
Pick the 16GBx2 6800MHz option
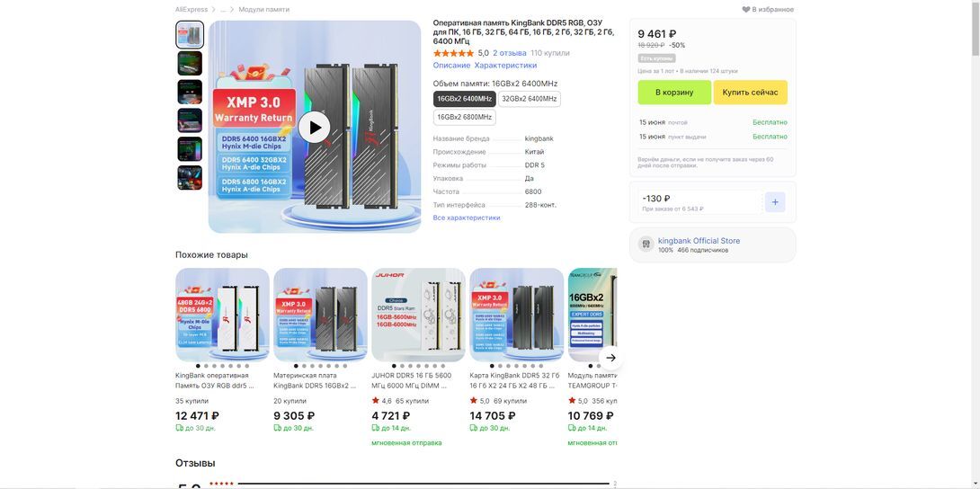pos(464,117)
